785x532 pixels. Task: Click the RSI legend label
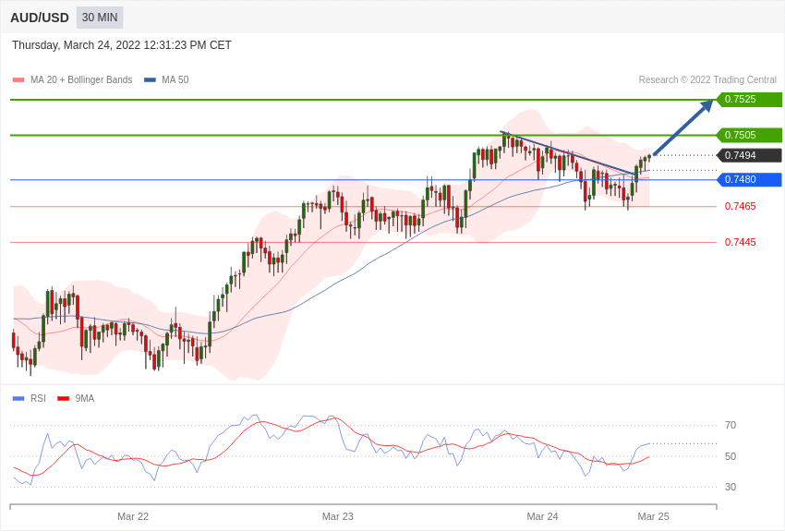[38, 398]
